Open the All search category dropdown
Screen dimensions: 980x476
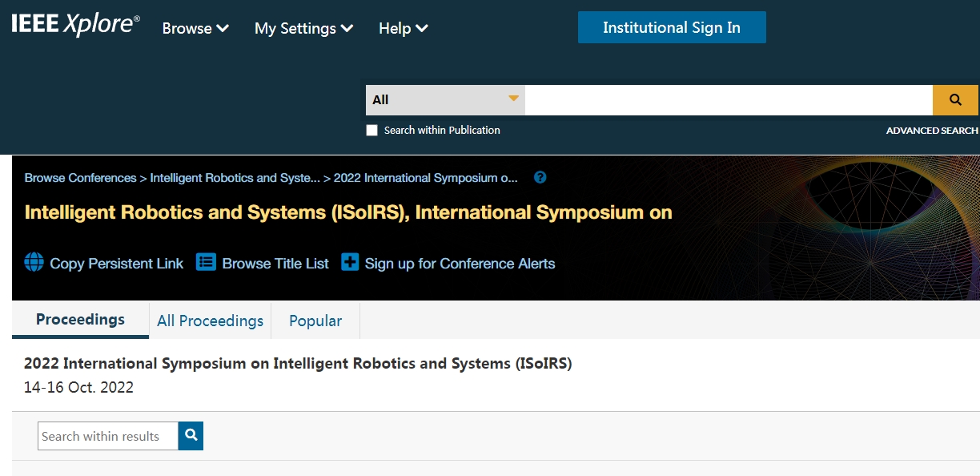(x=445, y=100)
